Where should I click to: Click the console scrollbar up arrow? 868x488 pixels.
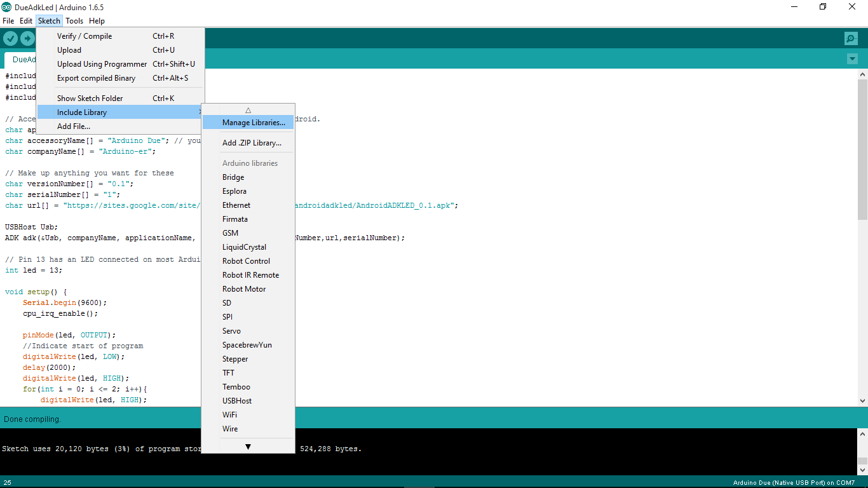click(862, 434)
